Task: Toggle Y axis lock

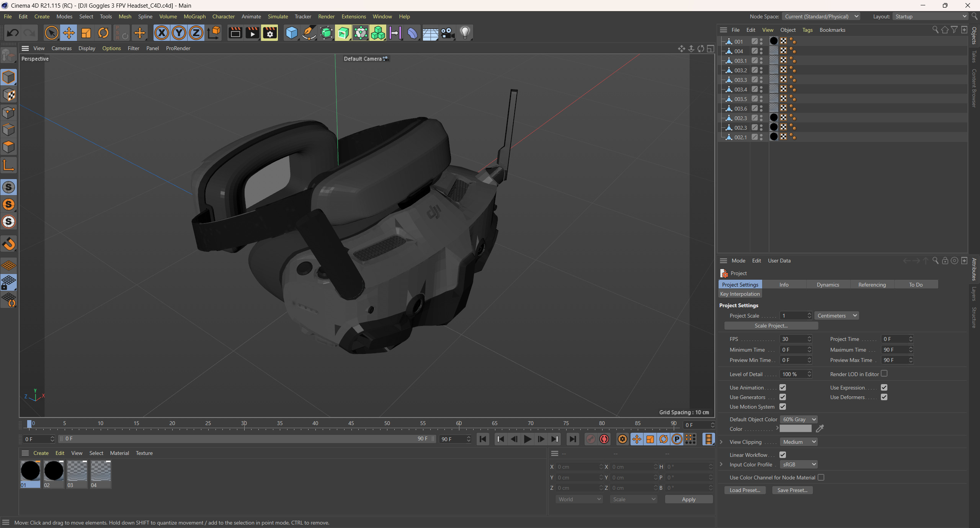Action: pos(179,33)
